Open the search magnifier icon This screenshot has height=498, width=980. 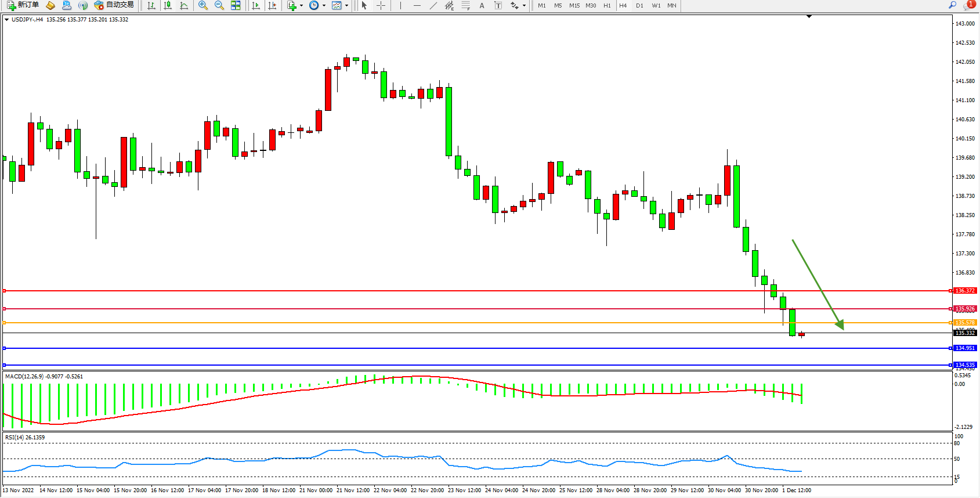pyautogui.click(x=952, y=5)
